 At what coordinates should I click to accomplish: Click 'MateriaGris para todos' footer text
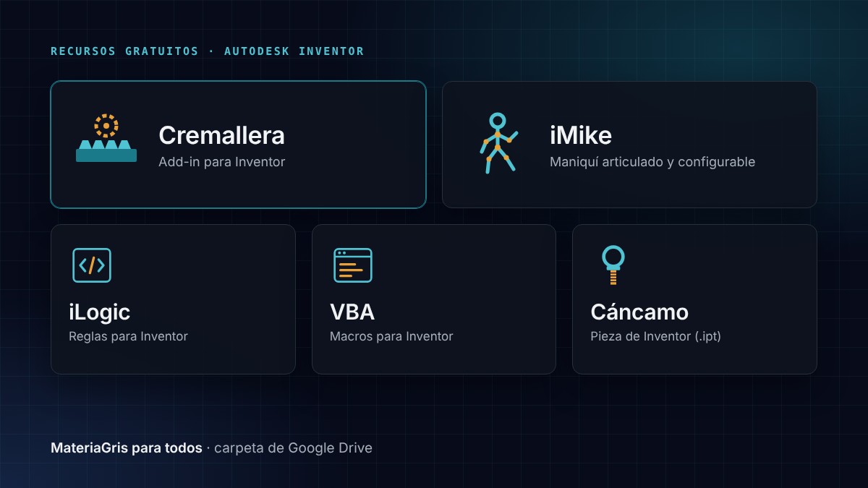[127, 448]
